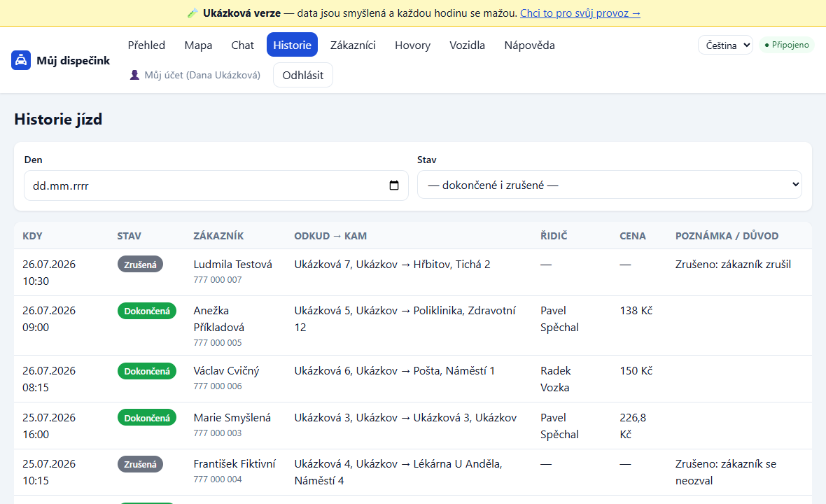Click phone number 777 000 006
Image resolution: width=826 pixels, height=504 pixels.
(218, 386)
